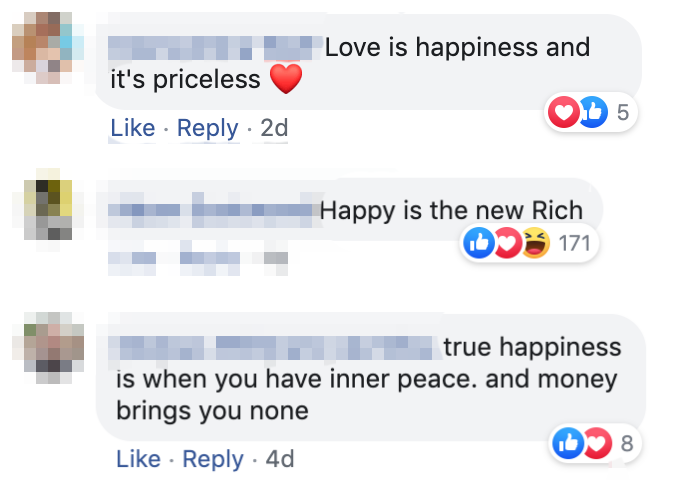Click the thumbs-up reaction beside count 5

click(593, 112)
